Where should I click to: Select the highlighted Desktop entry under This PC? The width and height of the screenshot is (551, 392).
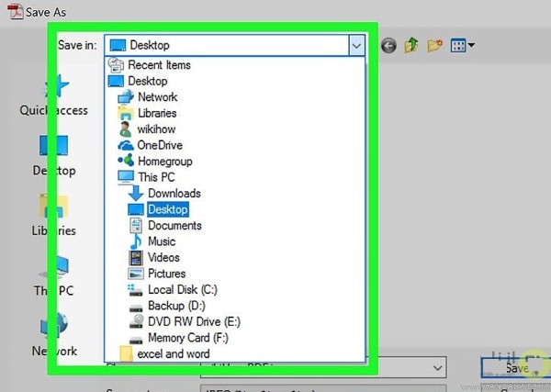coord(168,209)
